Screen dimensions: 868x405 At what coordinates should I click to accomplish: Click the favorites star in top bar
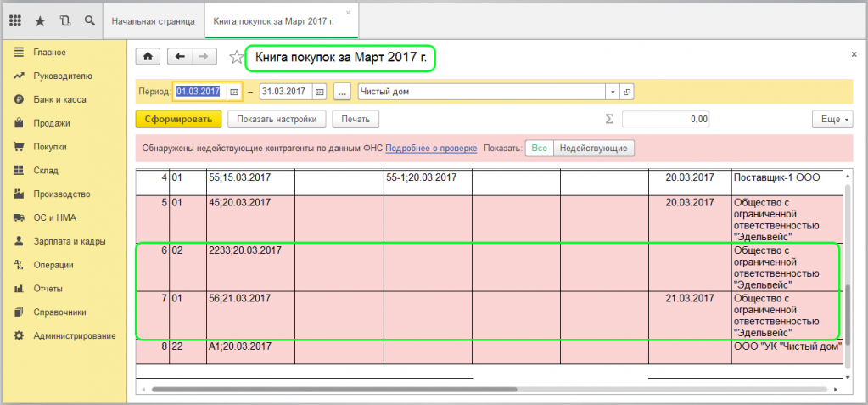(x=40, y=20)
